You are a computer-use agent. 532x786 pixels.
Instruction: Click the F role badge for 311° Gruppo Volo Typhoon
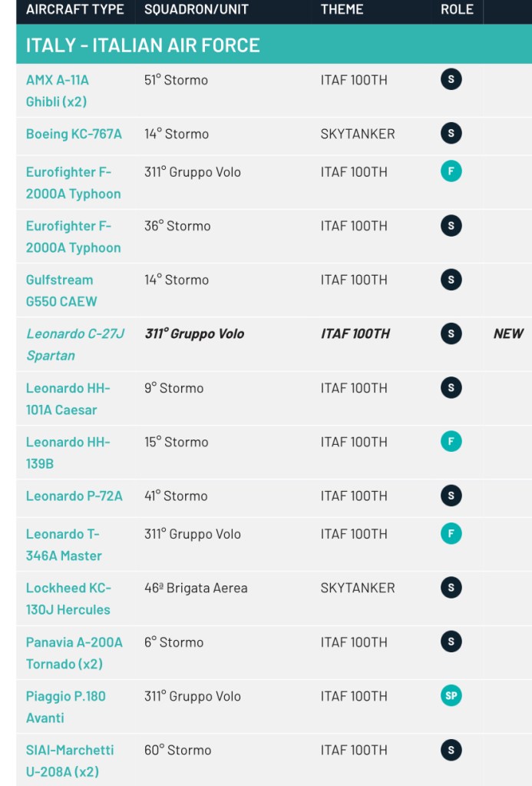click(x=451, y=172)
